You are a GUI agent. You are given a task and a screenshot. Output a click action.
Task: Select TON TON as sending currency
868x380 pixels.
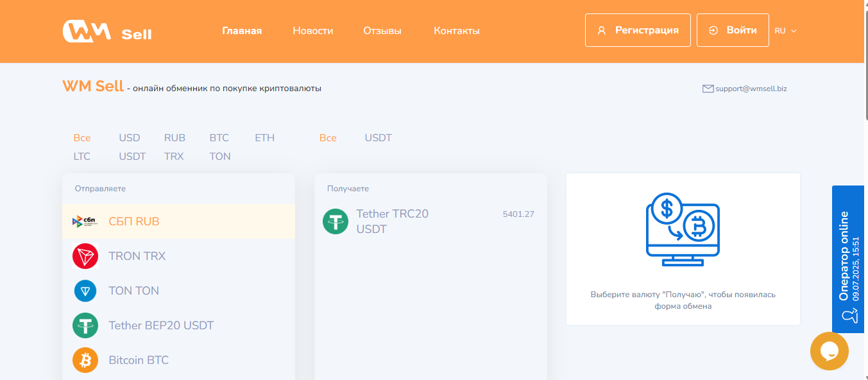pos(178,291)
